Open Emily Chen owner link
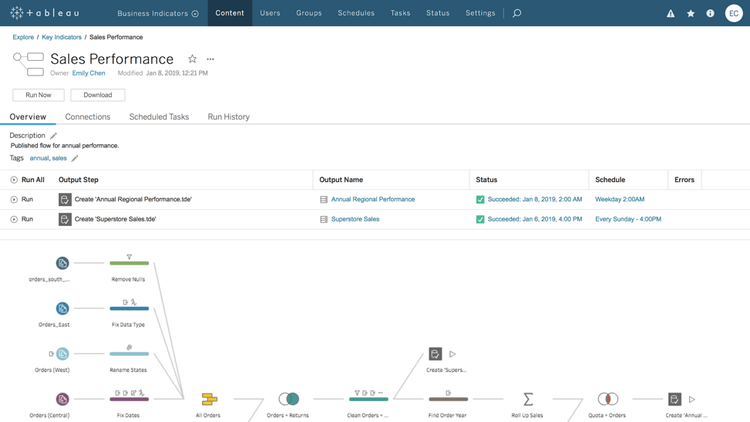 pos(88,73)
